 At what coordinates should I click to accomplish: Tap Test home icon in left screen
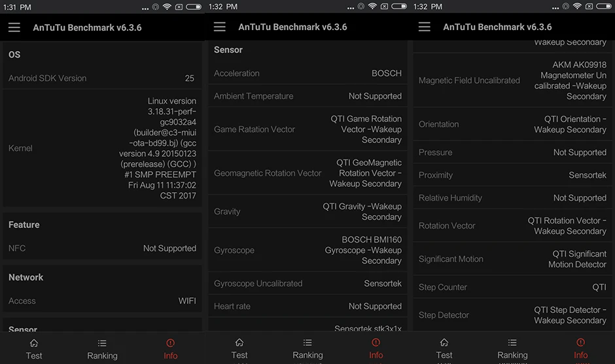point(34,343)
